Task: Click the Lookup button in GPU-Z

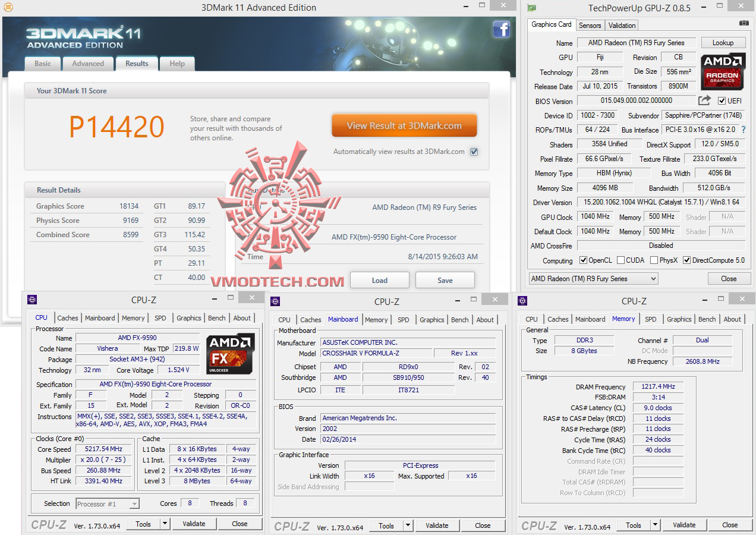Action: point(723,42)
